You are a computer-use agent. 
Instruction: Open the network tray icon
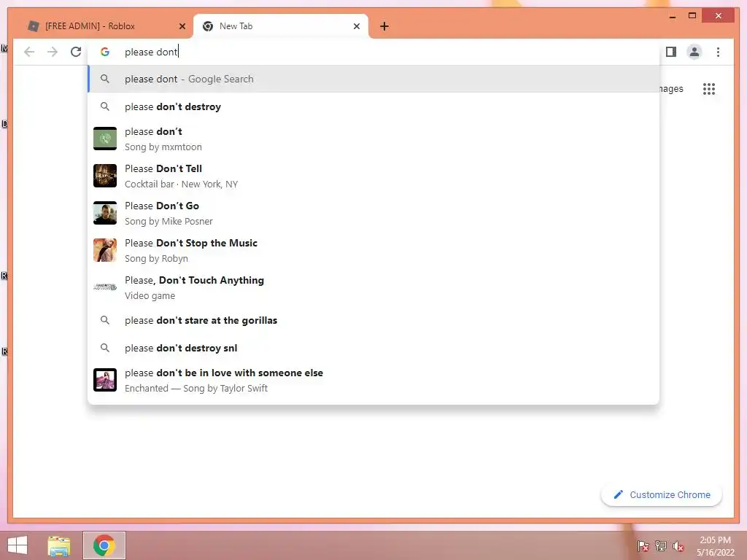661,546
